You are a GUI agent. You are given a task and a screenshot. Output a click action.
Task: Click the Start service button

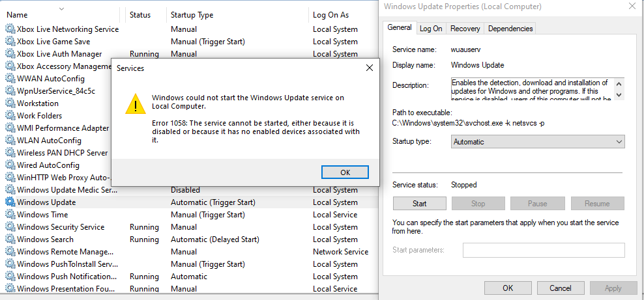[x=419, y=203]
